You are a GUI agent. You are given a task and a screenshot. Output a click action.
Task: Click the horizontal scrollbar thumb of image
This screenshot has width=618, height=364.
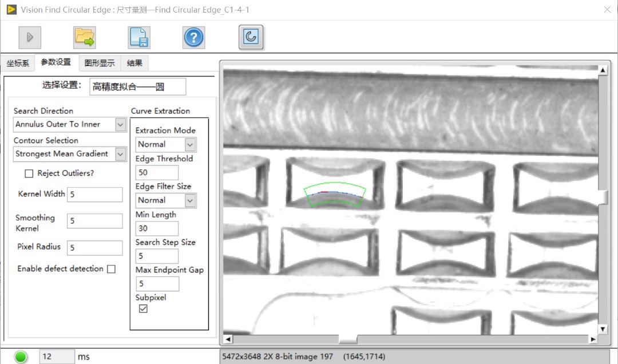348,339
